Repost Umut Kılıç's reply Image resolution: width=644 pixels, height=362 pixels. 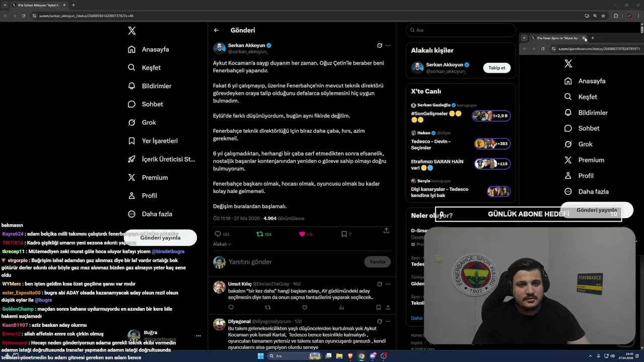click(x=268, y=307)
